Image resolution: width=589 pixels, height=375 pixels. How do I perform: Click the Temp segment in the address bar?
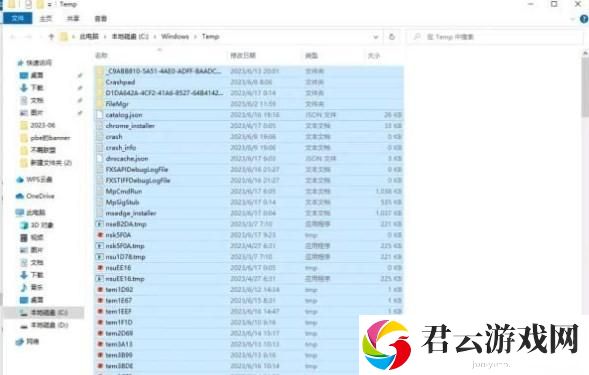tap(210, 36)
